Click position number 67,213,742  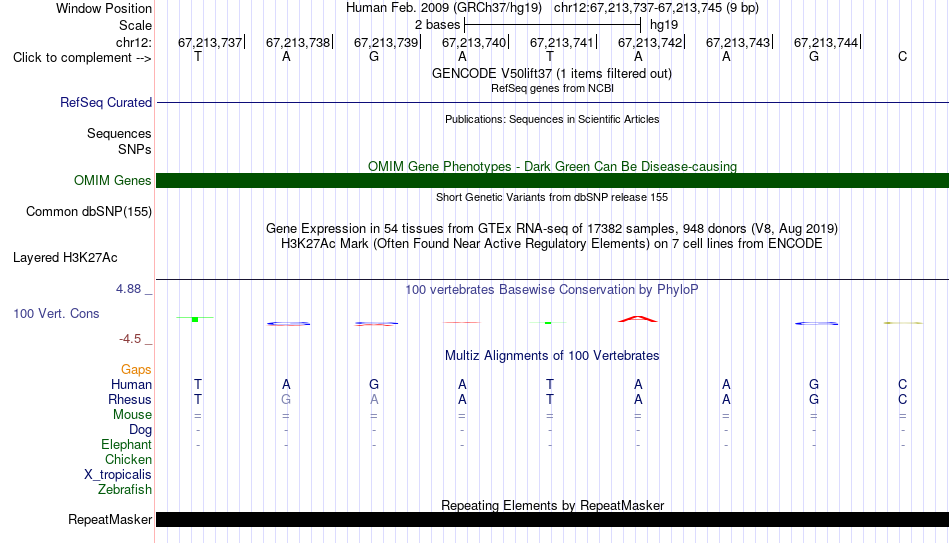pos(650,42)
